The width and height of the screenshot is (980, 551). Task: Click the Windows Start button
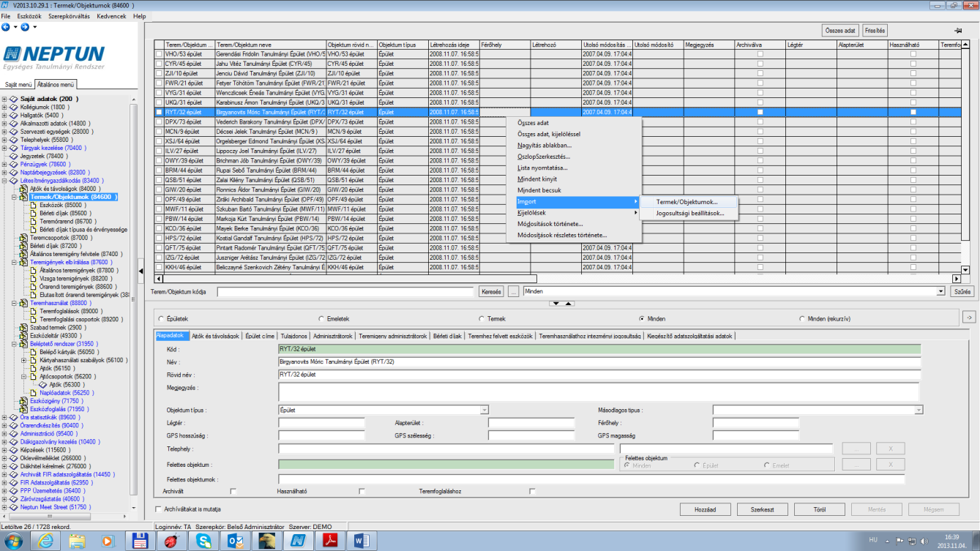coord(13,541)
